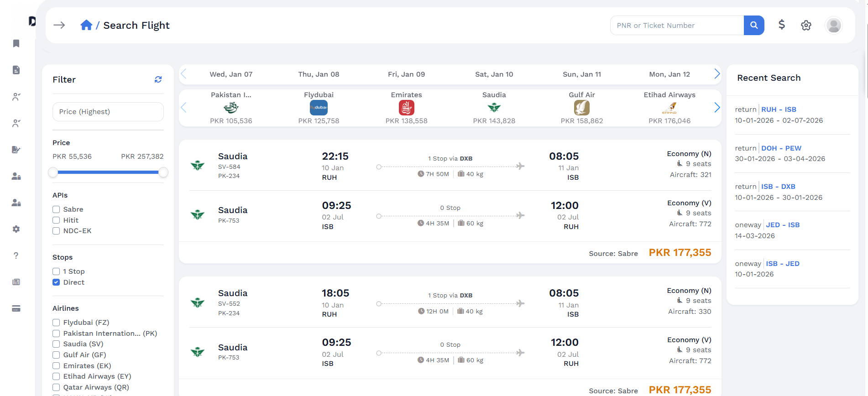
Task: Click the Saudia logo in airline carousel
Action: coord(494,108)
